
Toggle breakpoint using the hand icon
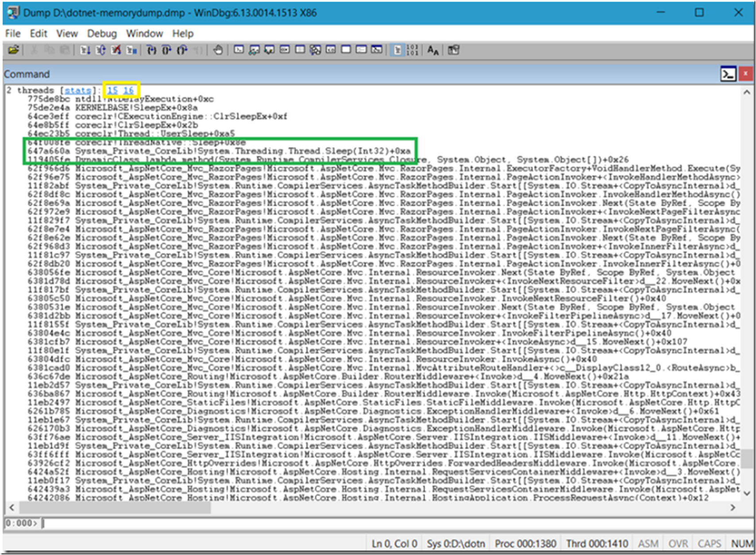(217, 50)
